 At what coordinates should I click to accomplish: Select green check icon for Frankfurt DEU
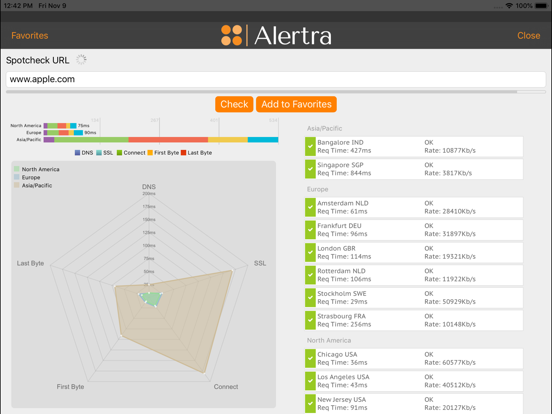310,230
